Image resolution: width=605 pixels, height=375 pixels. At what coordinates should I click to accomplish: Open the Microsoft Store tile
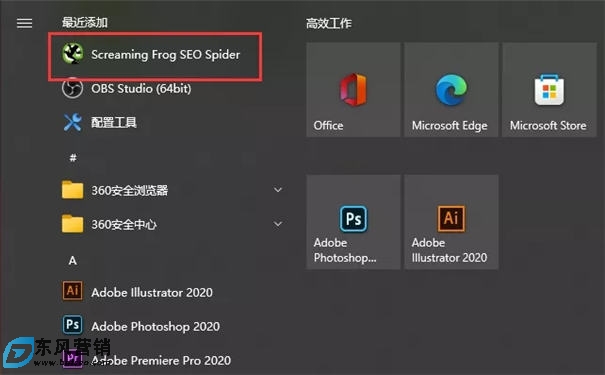pyautogui.click(x=549, y=90)
